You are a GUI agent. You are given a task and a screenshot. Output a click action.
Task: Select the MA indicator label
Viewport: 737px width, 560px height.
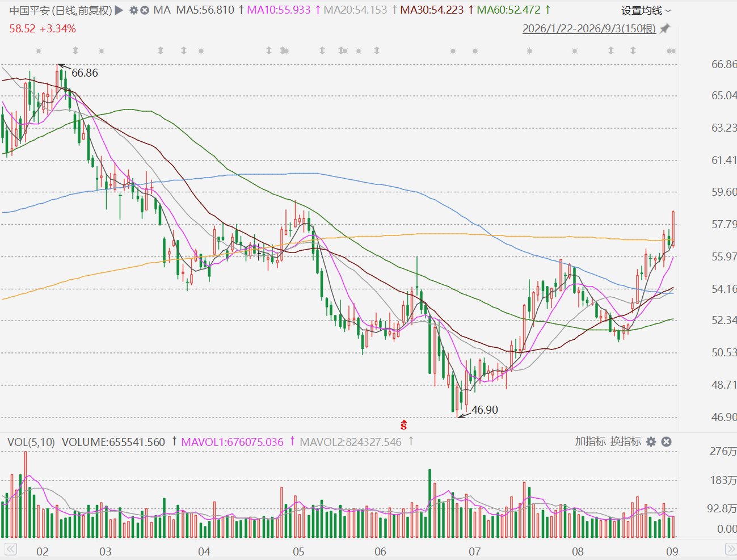(x=162, y=10)
